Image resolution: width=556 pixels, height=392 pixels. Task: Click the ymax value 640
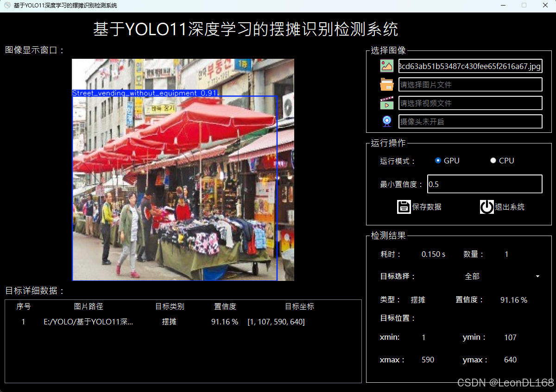pyautogui.click(x=510, y=360)
